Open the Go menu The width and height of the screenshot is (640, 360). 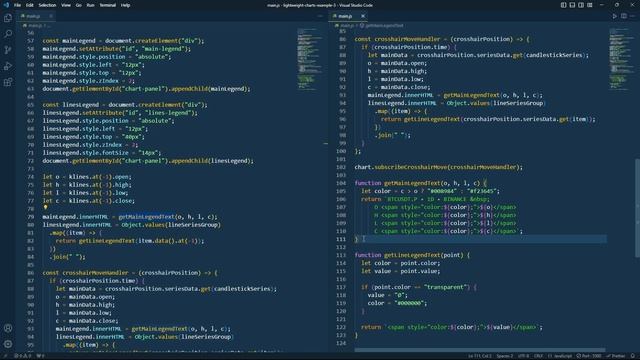pos(79,5)
